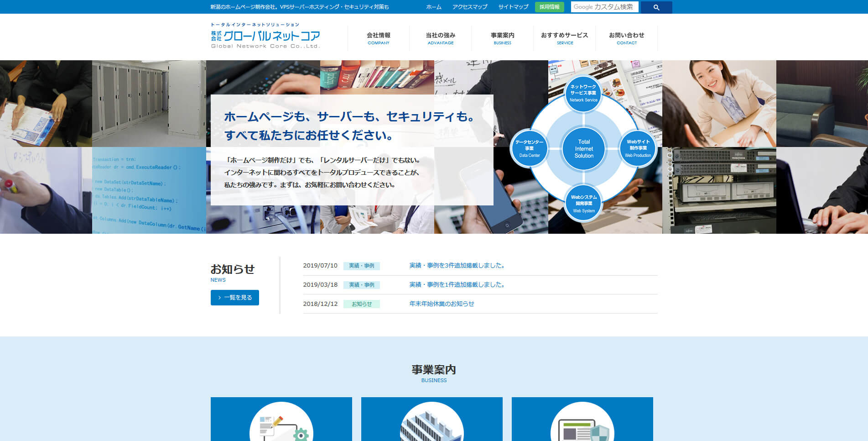Open the お問い合わせ CONTACT menu
868x441 pixels.
(x=627, y=38)
